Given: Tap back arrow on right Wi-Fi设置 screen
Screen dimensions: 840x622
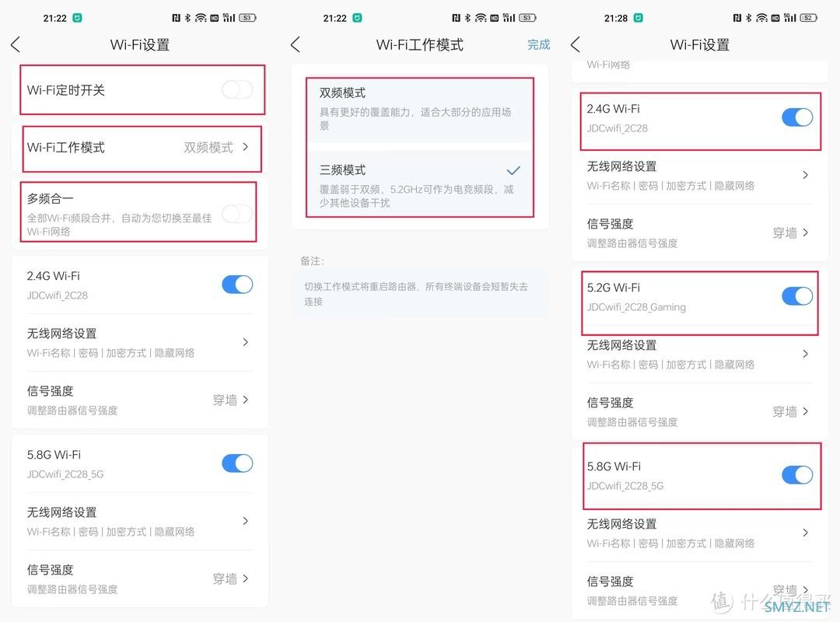Looking at the screenshot, I should click(x=576, y=44).
